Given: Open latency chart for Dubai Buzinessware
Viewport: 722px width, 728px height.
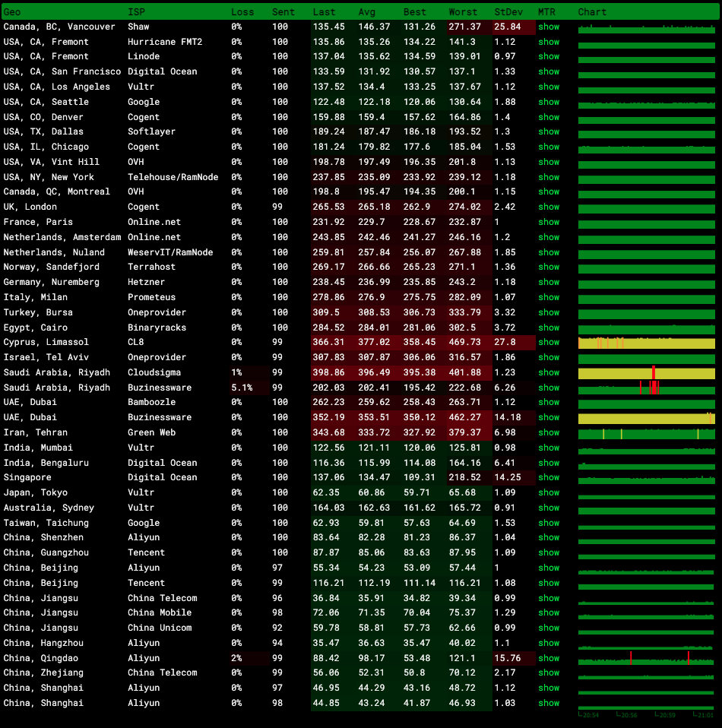Looking at the screenshot, I should pyautogui.click(x=646, y=418).
